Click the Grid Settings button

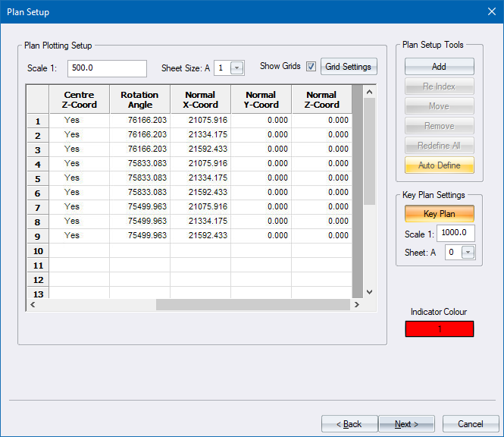click(348, 67)
